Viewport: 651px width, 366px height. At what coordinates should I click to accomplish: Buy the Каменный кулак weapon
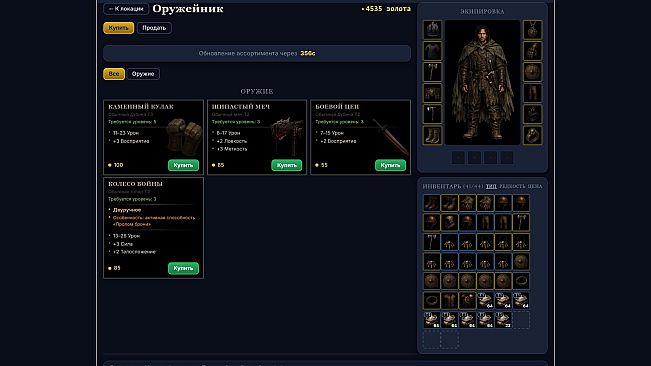tap(183, 165)
